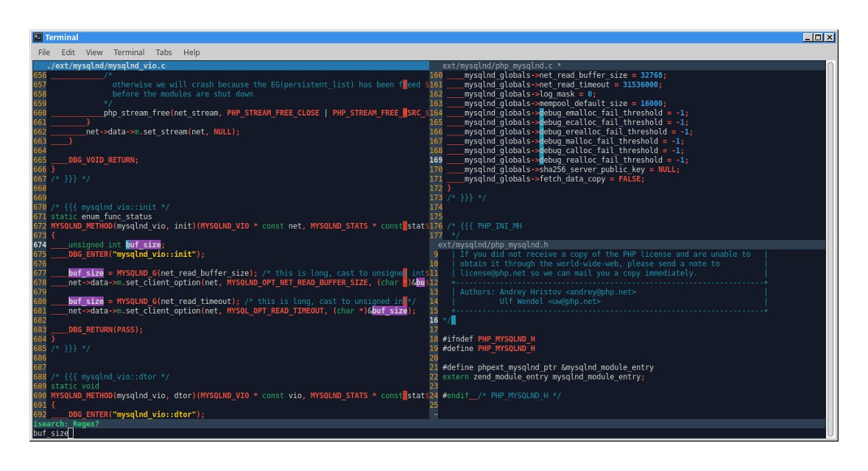Click #endif PHP_MYSQLND_H line
868x471 pixels.
(x=501, y=395)
